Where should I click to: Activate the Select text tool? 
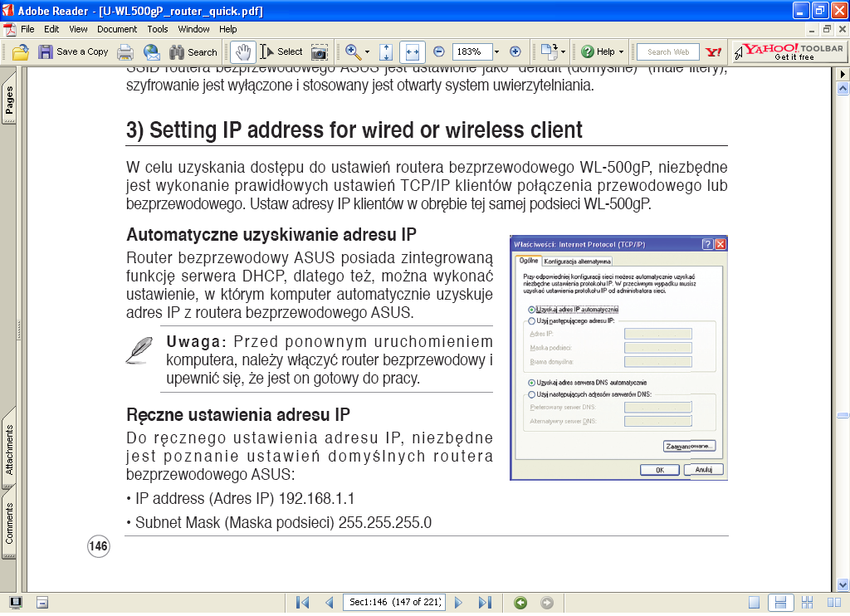click(281, 52)
